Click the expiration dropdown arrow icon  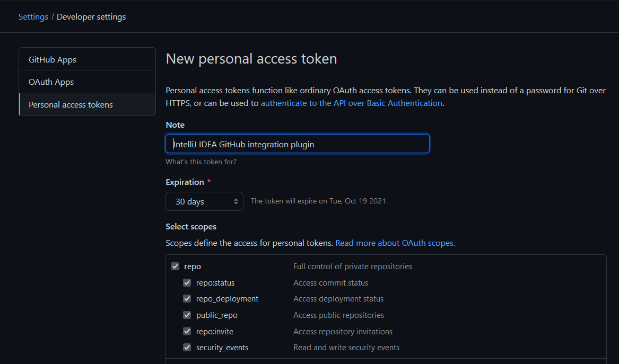(236, 201)
